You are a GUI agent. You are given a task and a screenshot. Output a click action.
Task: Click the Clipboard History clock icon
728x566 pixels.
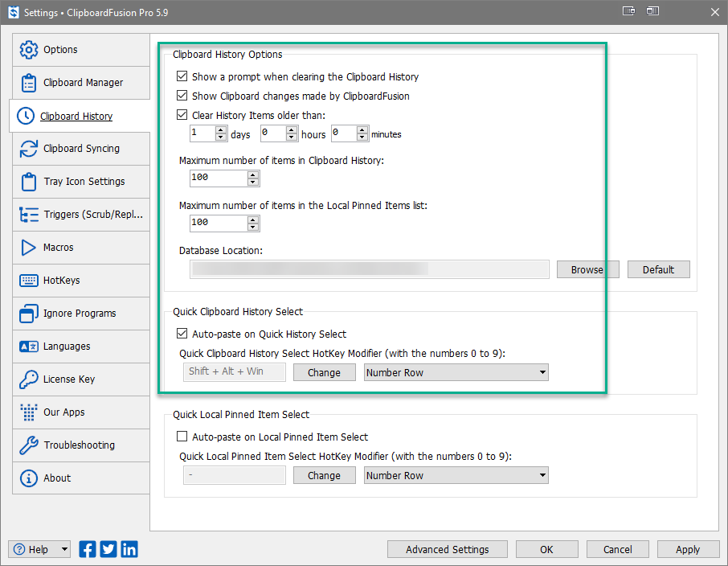tap(26, 116)
